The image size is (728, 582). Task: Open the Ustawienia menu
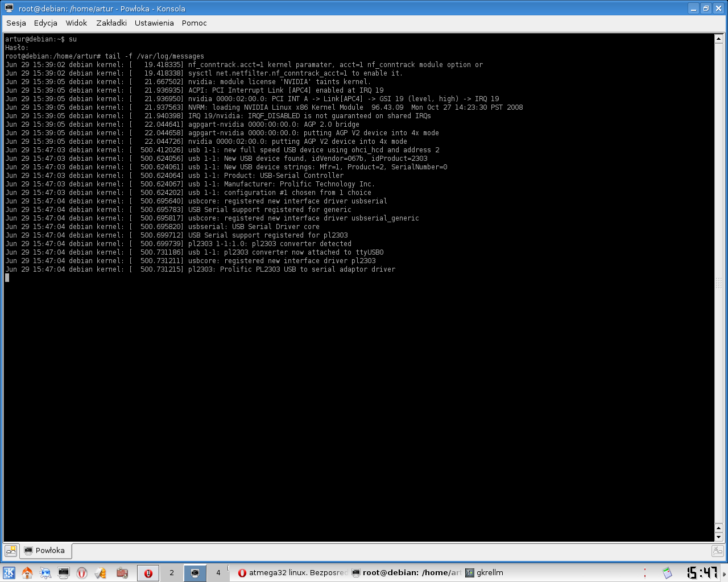154,23
